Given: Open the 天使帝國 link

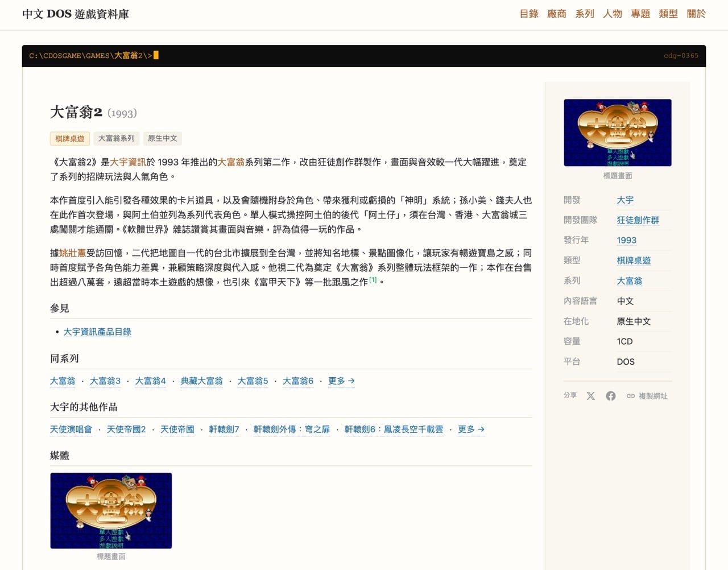Looking at the screenshot, I should [x=177, y=429].
